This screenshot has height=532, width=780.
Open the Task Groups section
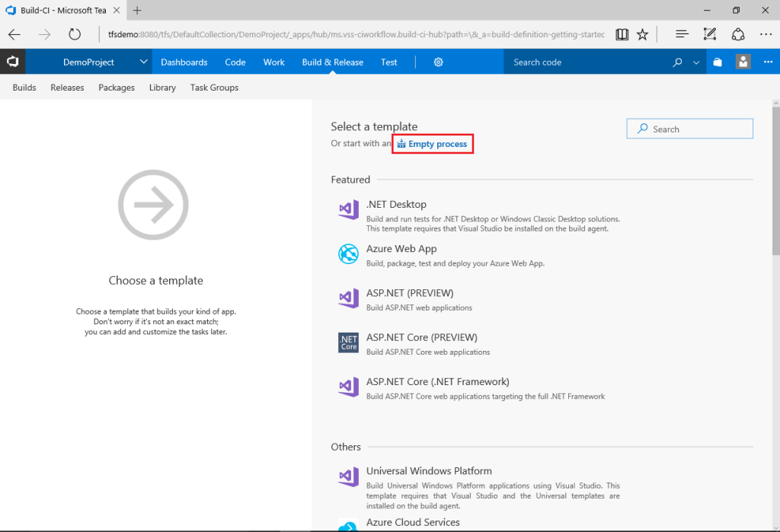point(213,87)
